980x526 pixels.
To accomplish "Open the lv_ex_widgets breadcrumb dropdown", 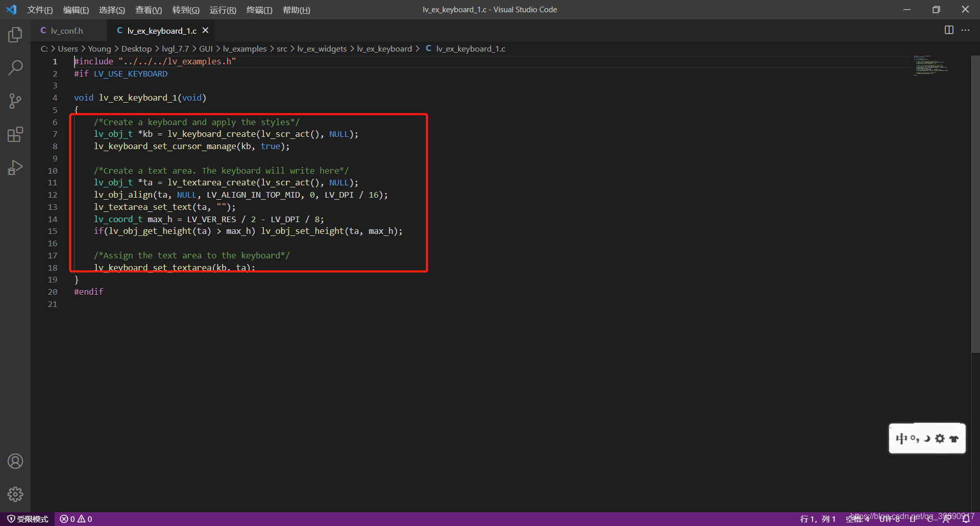I will coord(322,49).
